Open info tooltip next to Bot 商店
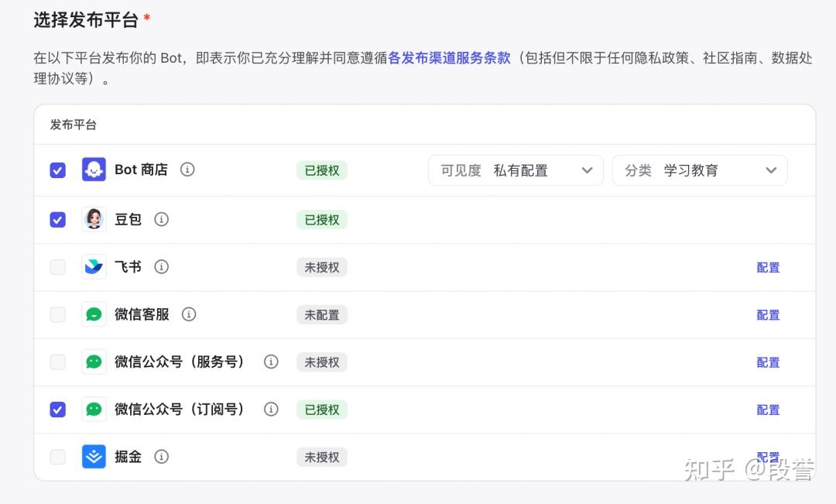Image resolution: width=836 pixels, height=504 pixels. (187, 170)
